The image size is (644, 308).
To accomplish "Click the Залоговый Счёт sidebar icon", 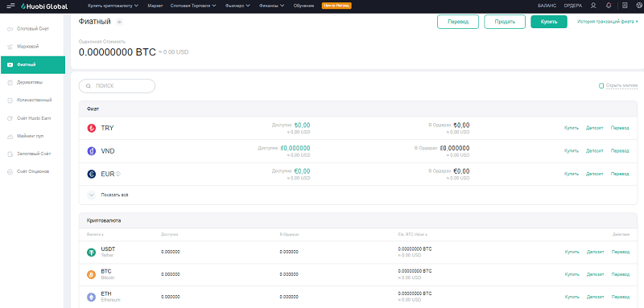I will pyautogui.click(x=10, y=154).
